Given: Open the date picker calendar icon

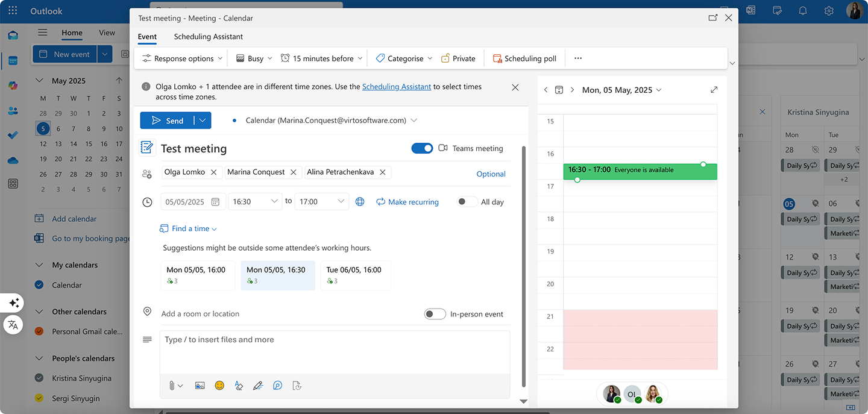Looking at the screenshot, I should [215, 202].
